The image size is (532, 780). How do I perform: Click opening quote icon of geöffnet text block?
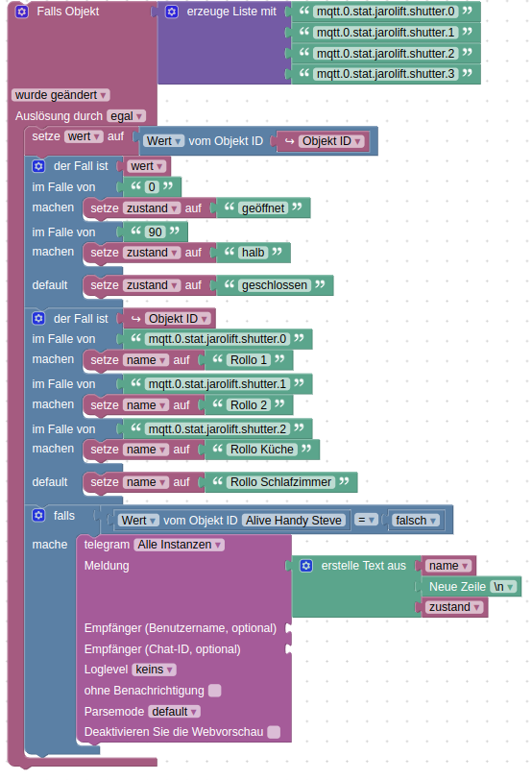230,207
